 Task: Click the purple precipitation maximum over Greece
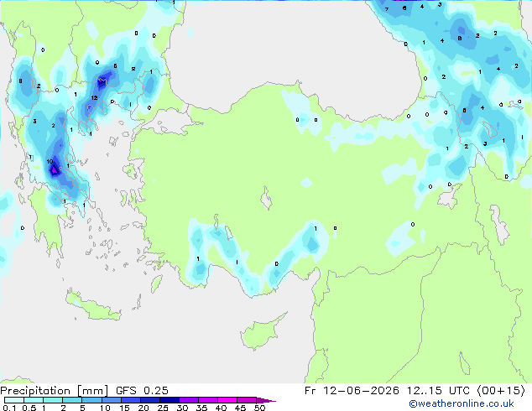coord(54,169)
